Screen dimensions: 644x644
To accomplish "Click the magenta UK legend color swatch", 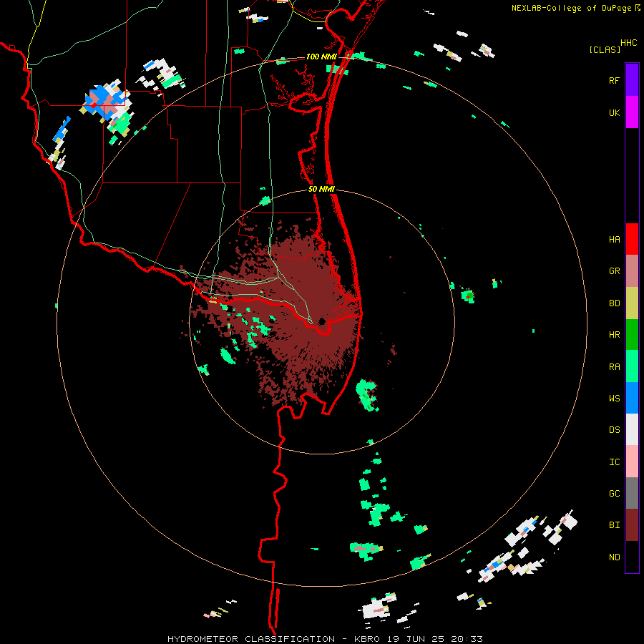I will tap(632, 112).
